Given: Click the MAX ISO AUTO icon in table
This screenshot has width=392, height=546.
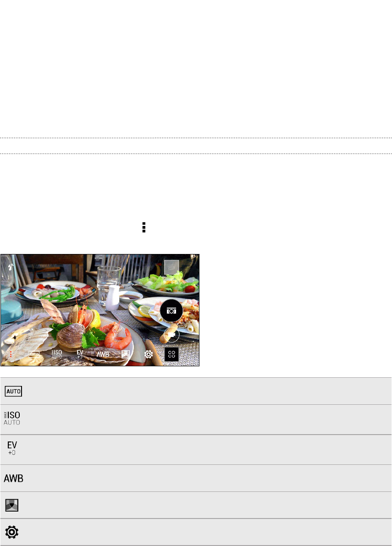Looking at the screenshot, I should 12,418.
